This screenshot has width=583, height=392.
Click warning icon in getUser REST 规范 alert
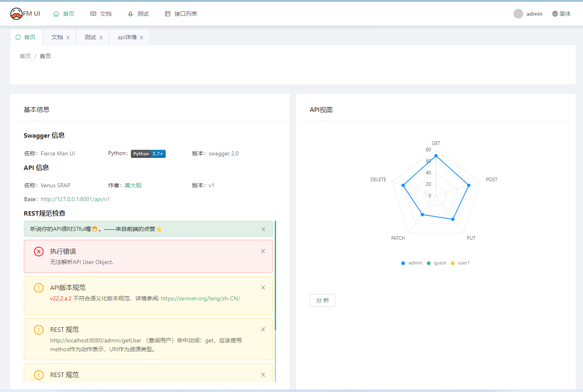pos(39,330)
